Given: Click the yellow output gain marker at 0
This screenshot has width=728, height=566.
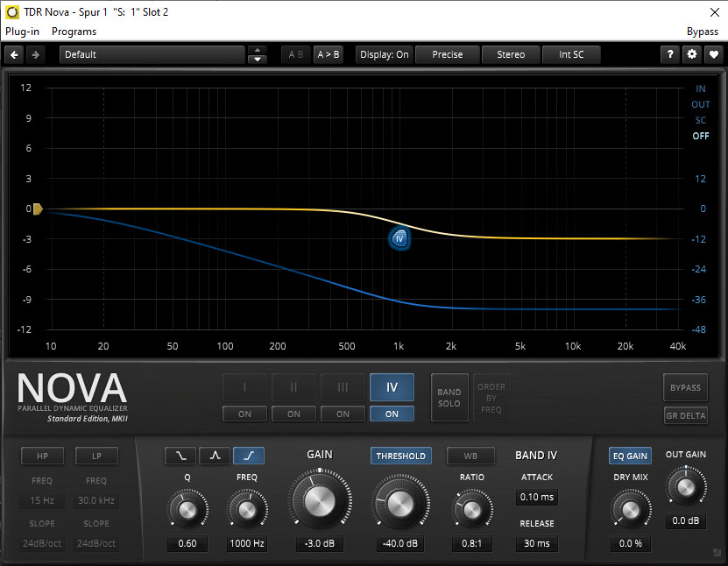Looking at the screenshot, I should (38, 209).
